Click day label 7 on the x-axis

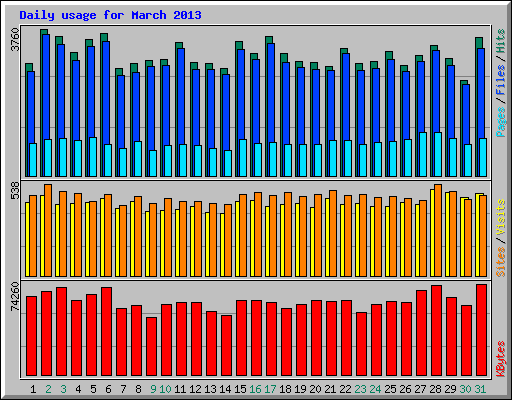123,389
